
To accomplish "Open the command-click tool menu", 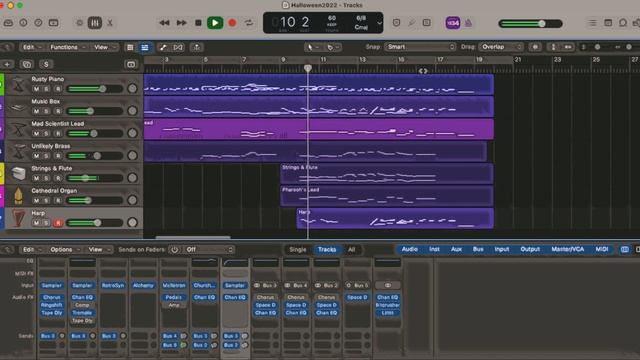I will pos(333,47).
